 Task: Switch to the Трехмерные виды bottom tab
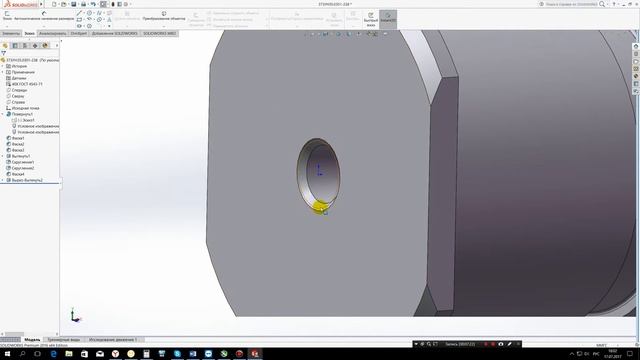tap(64, 340)
